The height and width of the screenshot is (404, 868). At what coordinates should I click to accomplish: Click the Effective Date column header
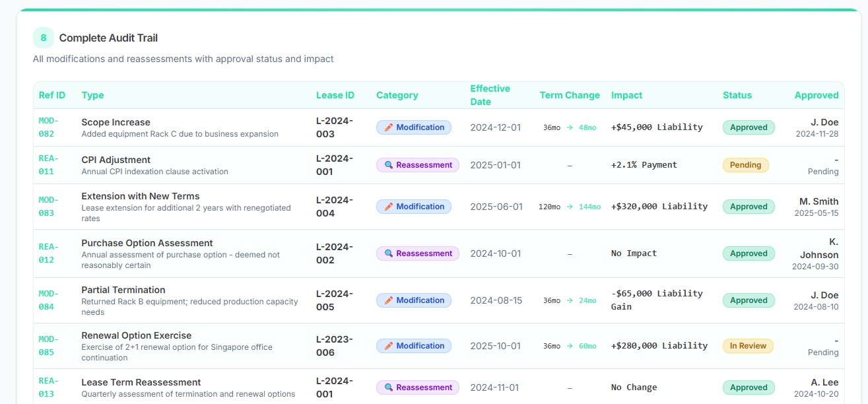[490, 95]
